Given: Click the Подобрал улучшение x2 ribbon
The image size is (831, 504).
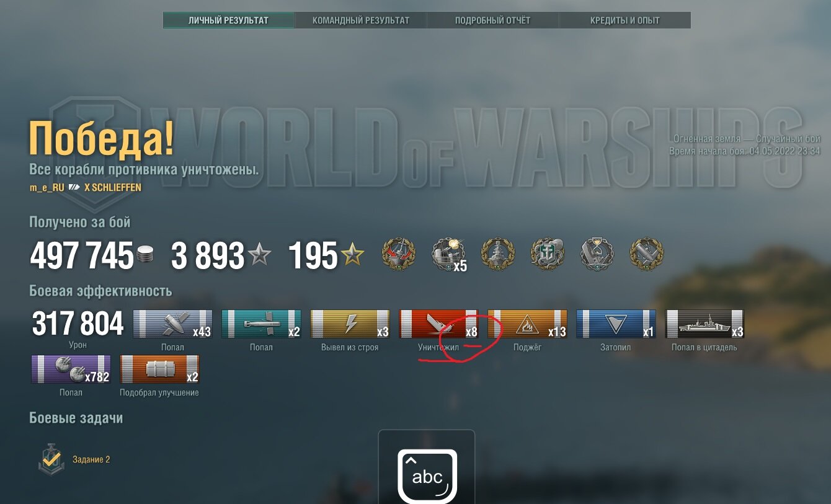Looking at the screenshot, I should (x=159, y=369).
